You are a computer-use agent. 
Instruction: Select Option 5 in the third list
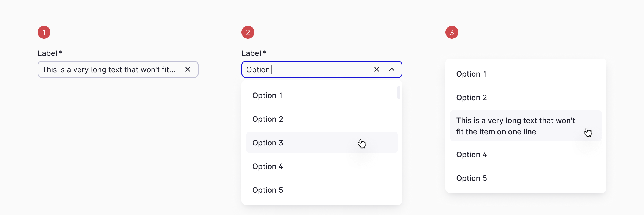pyautogui.click(x=471, y=178)
